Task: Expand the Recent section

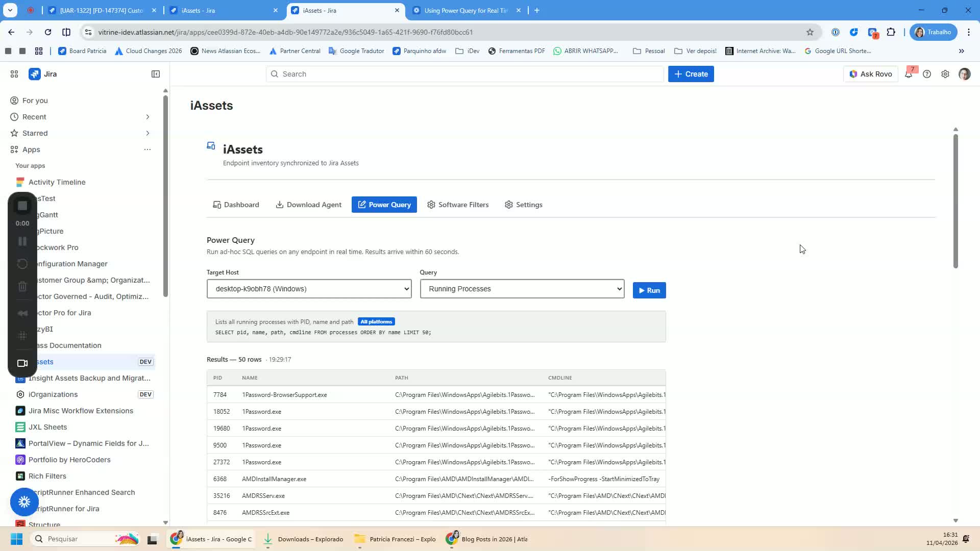Action: click(148, 117)
